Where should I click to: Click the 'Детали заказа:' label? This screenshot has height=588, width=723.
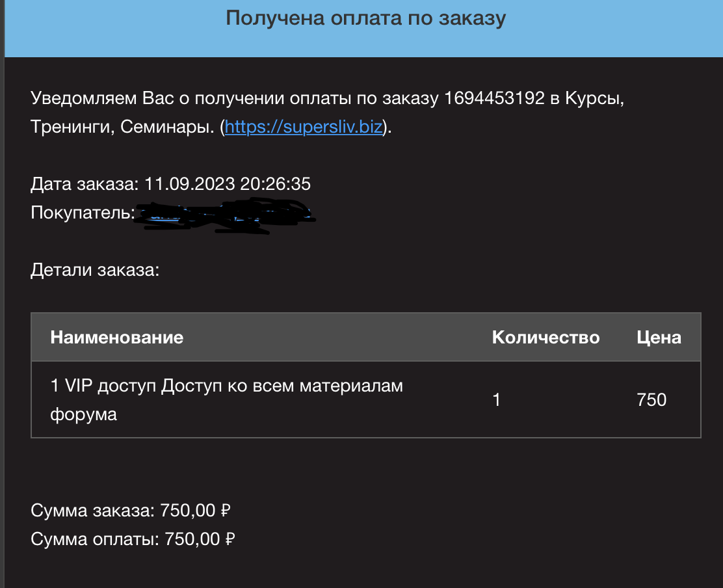pyautogui.click(x=95, y=270)
